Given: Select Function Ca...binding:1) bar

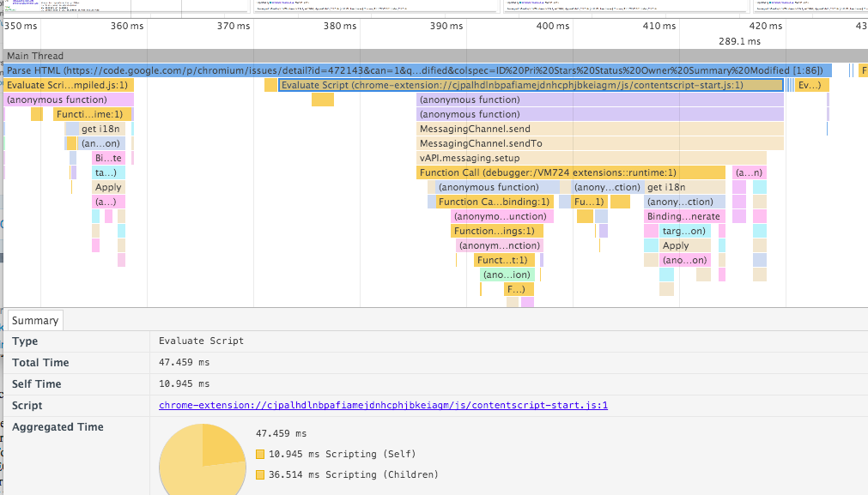Looking at the screenshot, I should pyautogui.click(x=495, y=202).
